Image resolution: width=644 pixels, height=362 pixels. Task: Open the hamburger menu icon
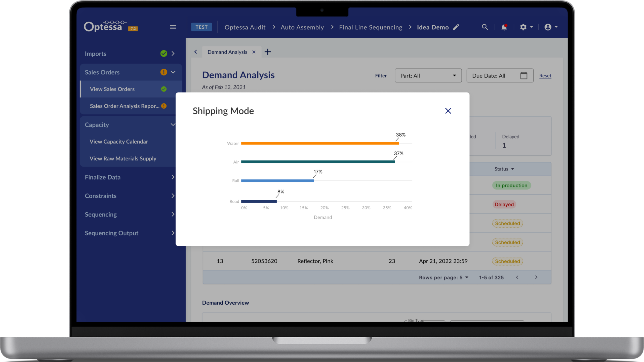pos(173,27)
